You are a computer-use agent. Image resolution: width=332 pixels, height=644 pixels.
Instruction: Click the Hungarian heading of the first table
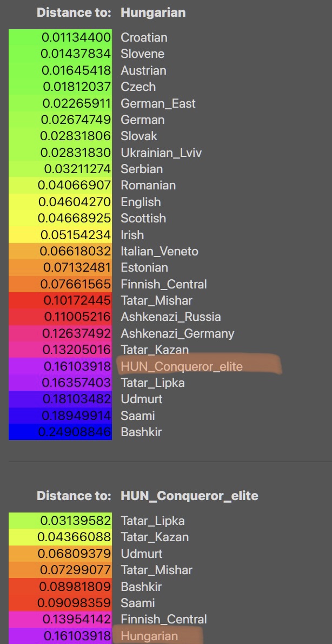[x=153, y=13]
